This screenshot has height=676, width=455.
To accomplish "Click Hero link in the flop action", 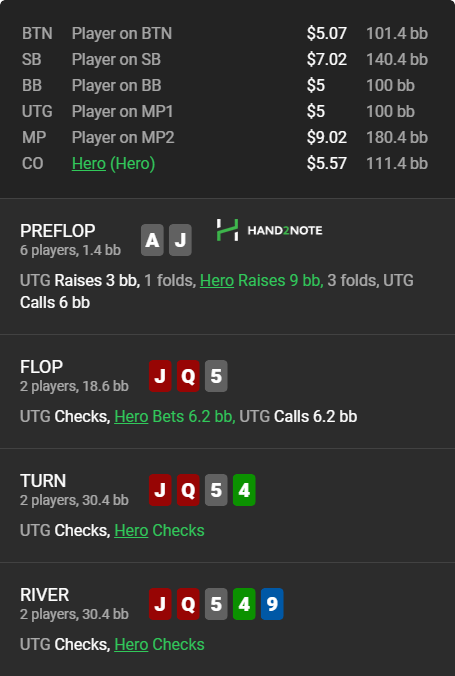I will tap(131, 417).
